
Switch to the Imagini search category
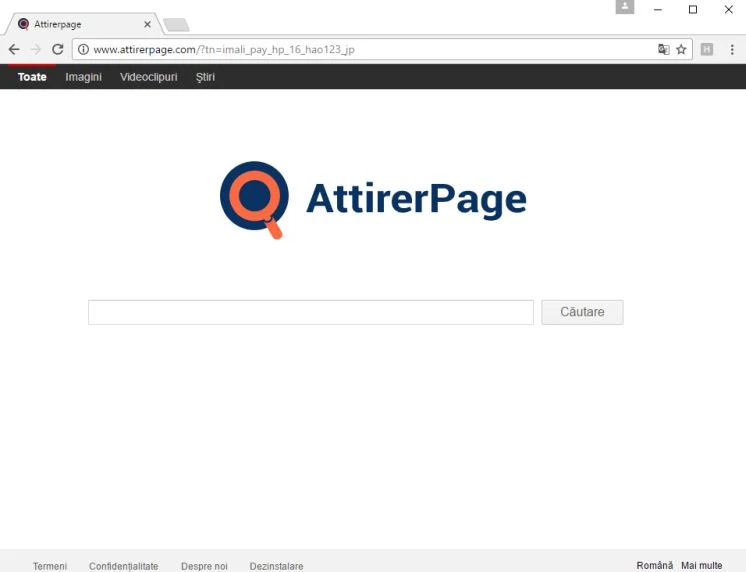coord(83,77)
